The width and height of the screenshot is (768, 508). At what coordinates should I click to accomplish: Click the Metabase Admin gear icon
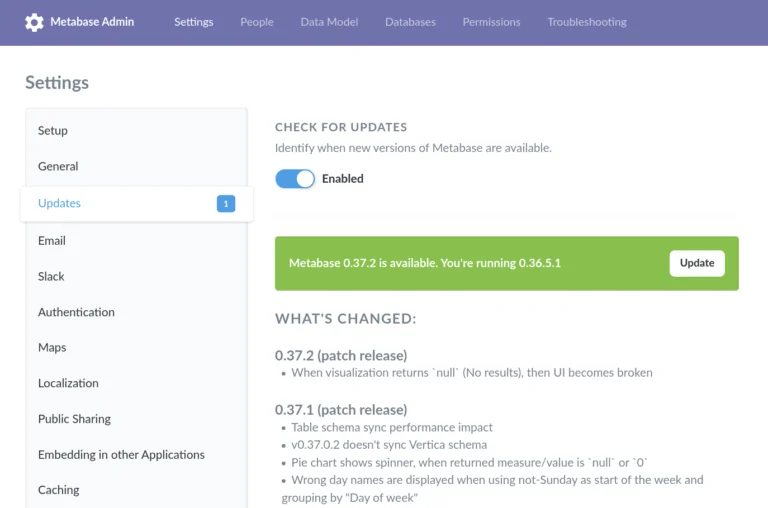pyautogui.click(x=34, y=22)
